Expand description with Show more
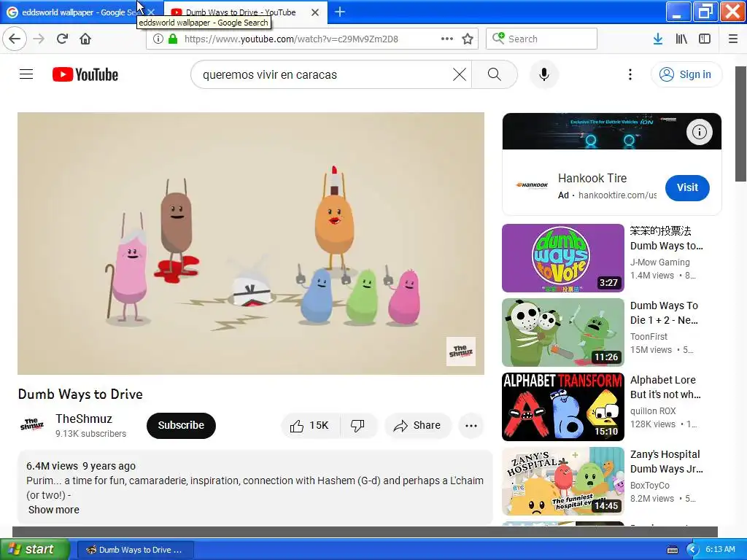Screen dimensions: 747x560 [54, 510]
